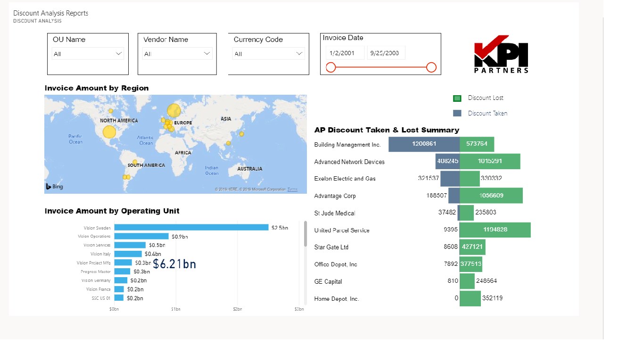The width and height of the screenshot is (644, 362).
Task: Click the Invoice Amount by Region title
Action: tap(97, 88)
